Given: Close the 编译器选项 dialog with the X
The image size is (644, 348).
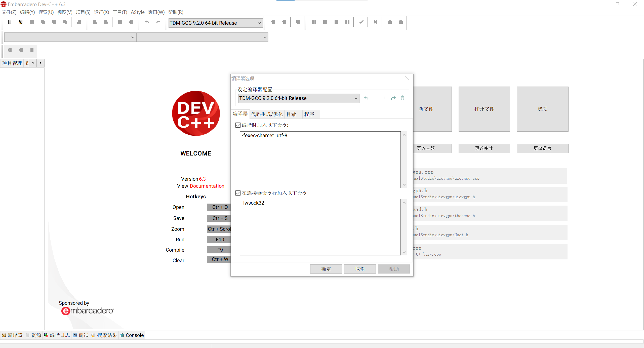Looking at the screenshot, I should (407, 79).
